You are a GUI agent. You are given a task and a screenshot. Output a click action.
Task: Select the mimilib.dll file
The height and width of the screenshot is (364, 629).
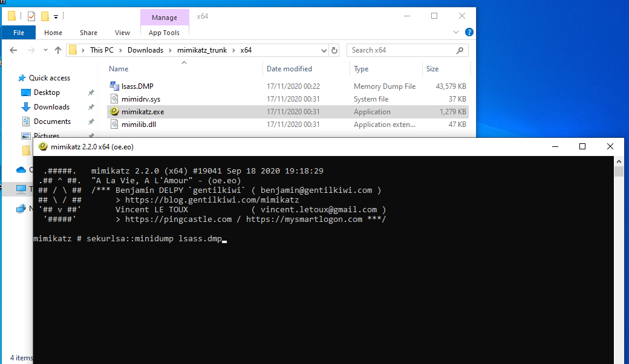point(139,125)
